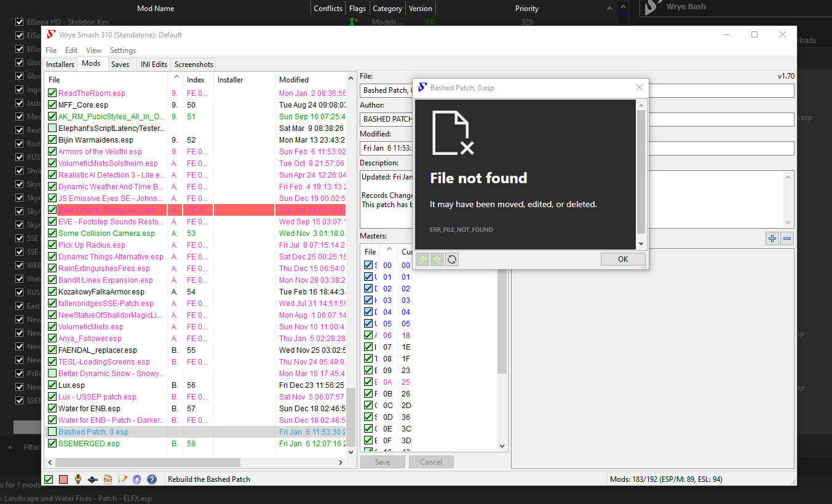Image resolution: width=832 pixels, height=504 pixels.
Task: Toggle the ReadTheRoom.esp checkbox
Action: click(x=52, y=93)
